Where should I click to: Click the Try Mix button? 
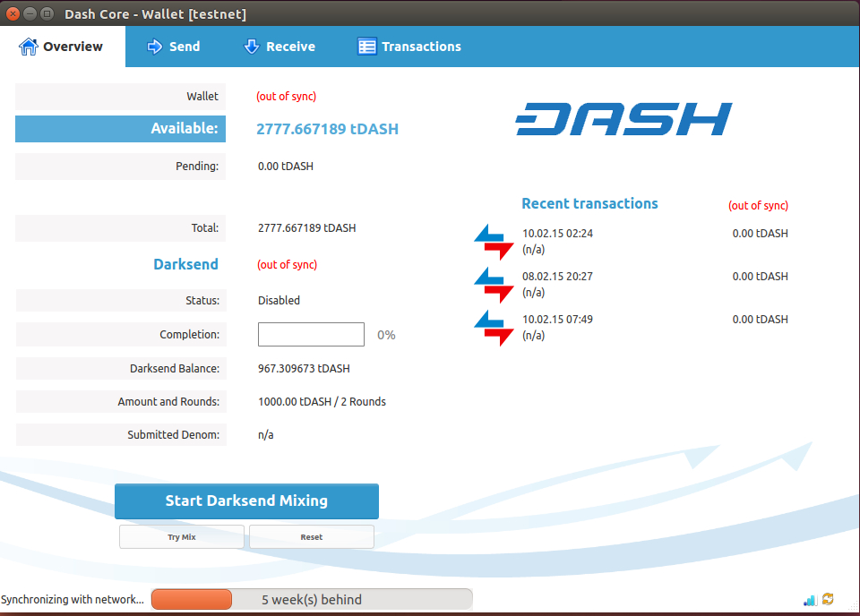182,537
